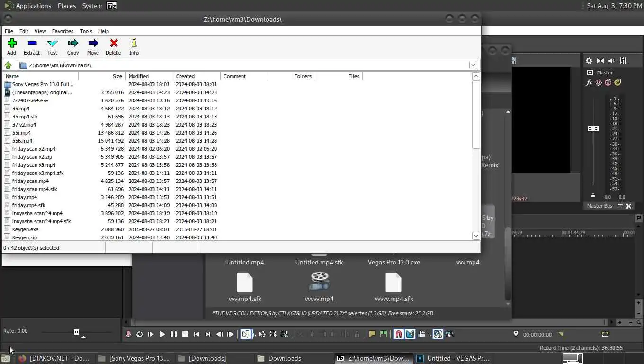Image resolution: width=644 pixels, height=364 pixels.
Task: Click the Play button in VEGAS transport
Action: tap(162, 334)
